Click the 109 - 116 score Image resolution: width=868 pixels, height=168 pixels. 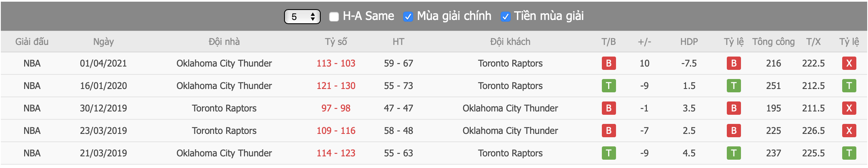(336, 131)
